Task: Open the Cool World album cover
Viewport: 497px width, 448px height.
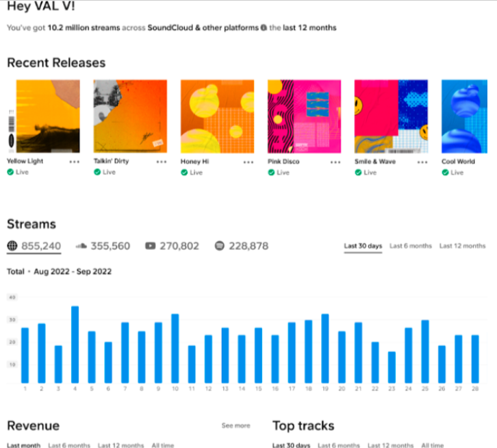Action: (464, 116)
